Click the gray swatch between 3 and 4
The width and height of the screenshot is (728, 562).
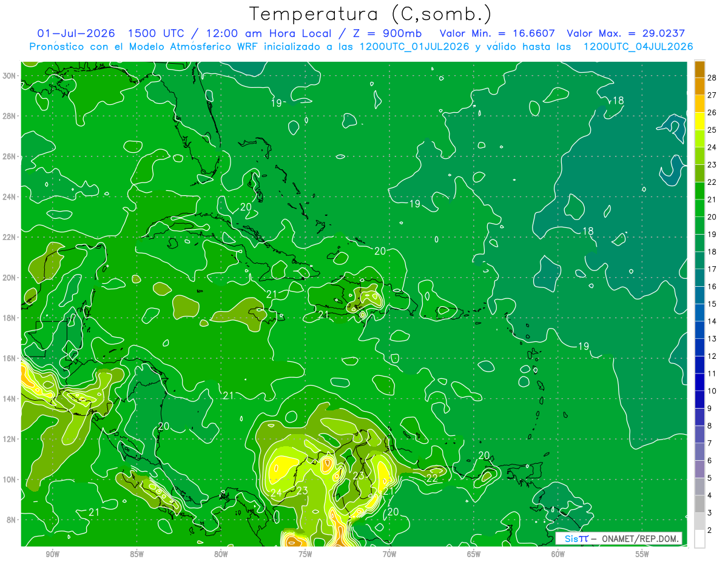coord(699,504)
